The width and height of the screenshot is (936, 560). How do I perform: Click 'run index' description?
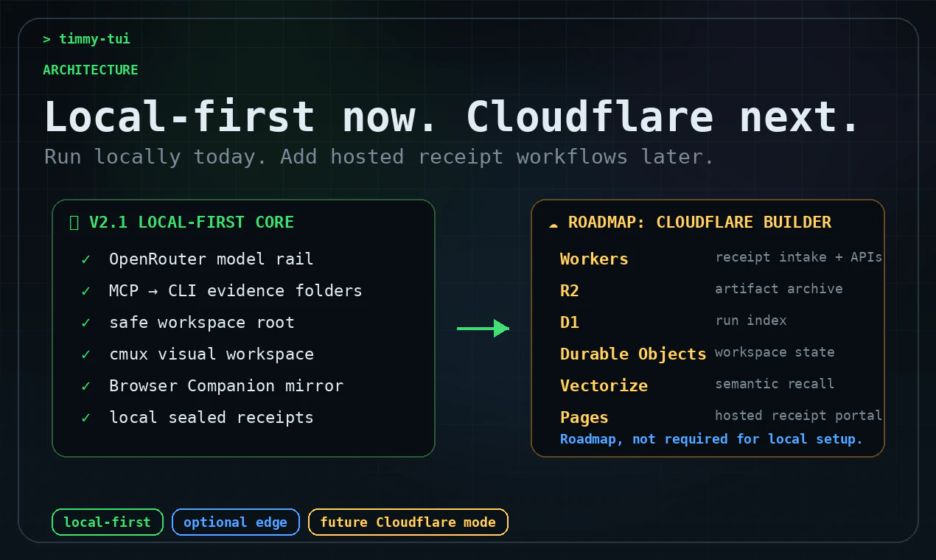coord(751,321)
